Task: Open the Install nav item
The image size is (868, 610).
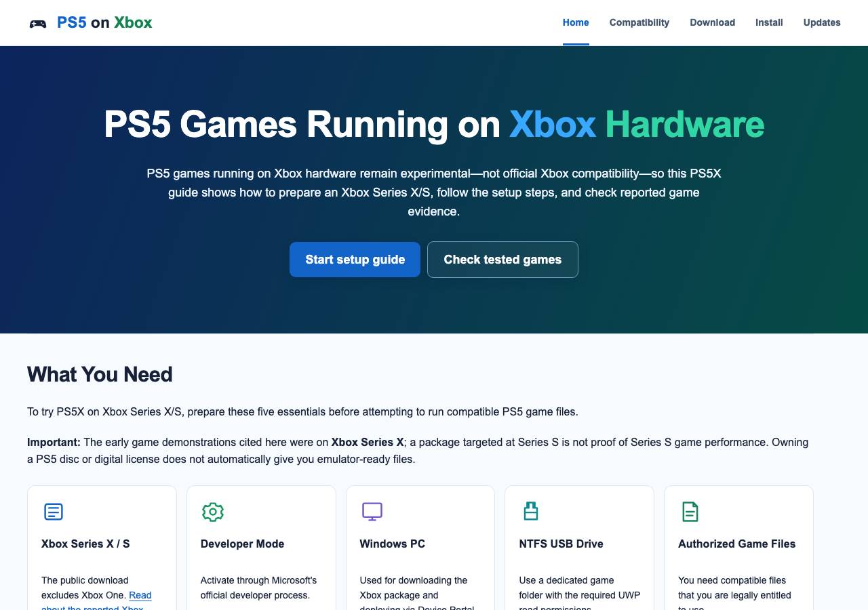Action: pyautogui.click(x=769, y=22)
